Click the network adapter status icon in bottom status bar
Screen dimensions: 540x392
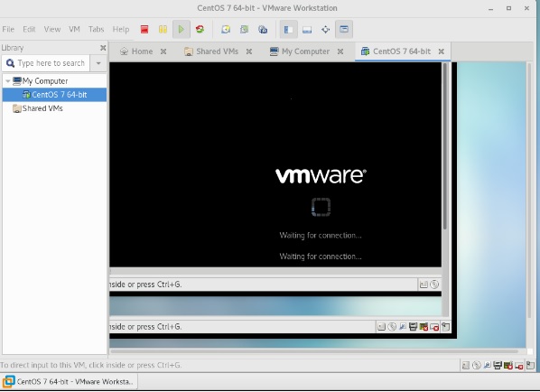(x=487, y=366)
